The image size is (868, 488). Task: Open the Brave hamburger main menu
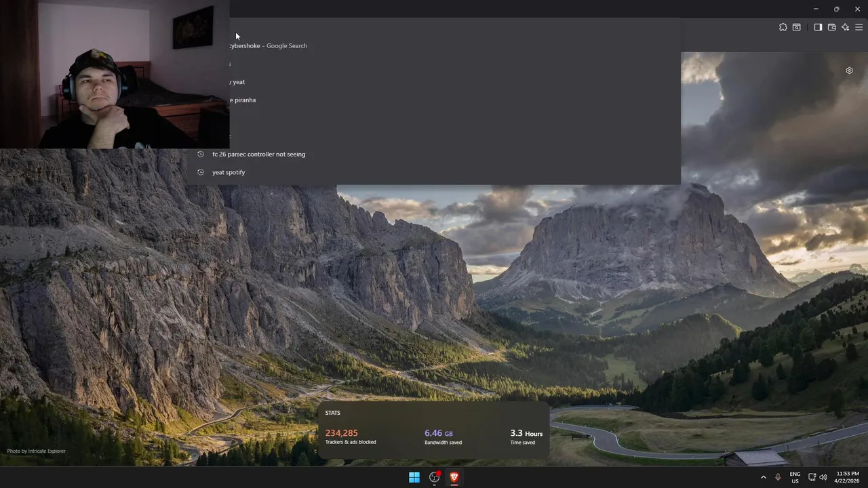click(859, 27)
